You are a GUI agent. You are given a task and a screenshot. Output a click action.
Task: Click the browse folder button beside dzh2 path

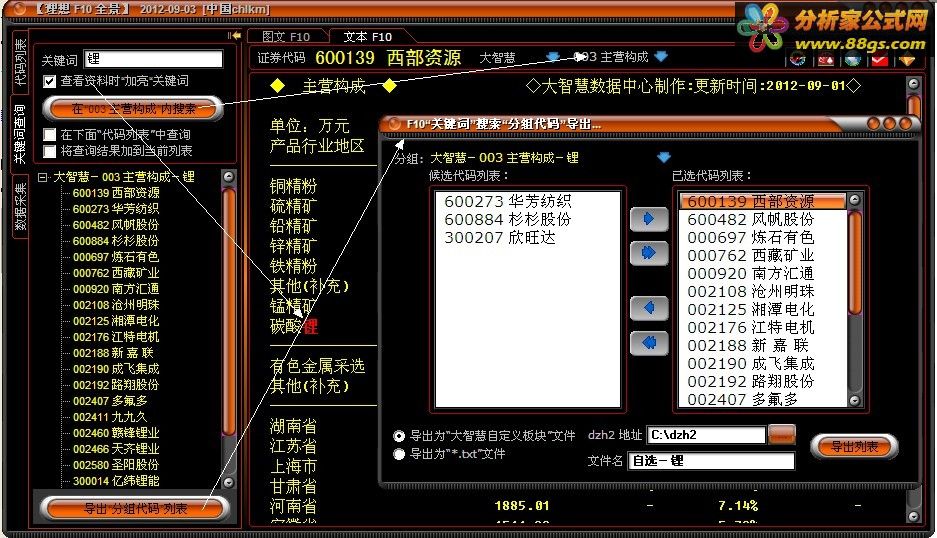click(x=782, y=434)
